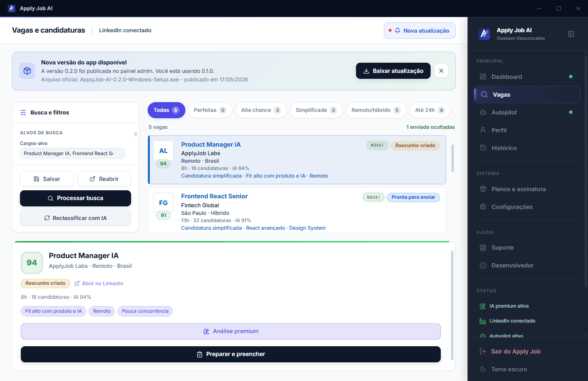Image resolution: width=588 pixels, height=381 pixels.
Task: Click 'LinkedIn conectado' header text
Action: [x=125, y=31]
